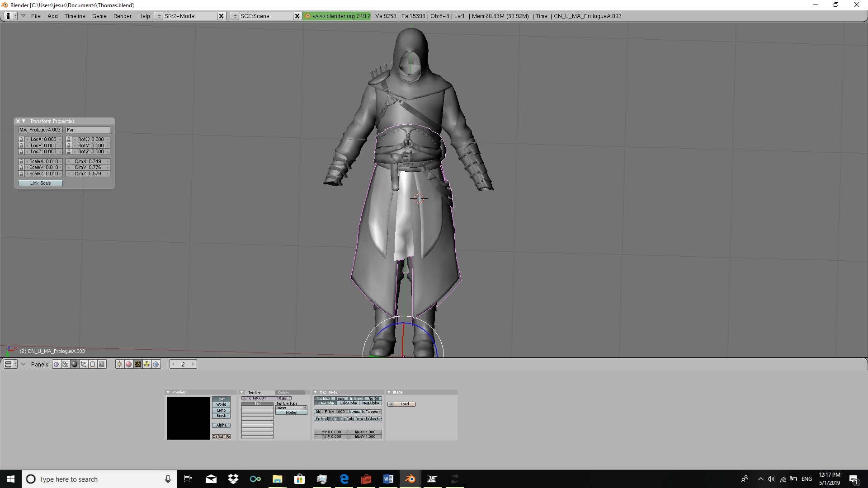
Task: Toggle fake user F for Tex.001
Action: click(x=290, y=398)
